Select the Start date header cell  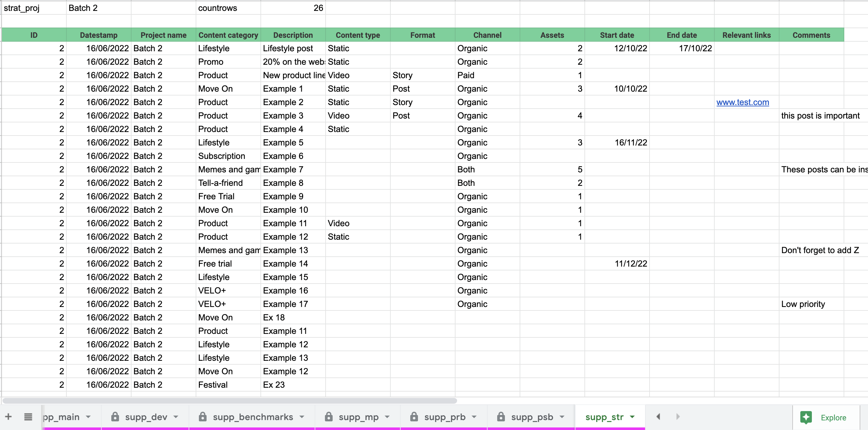[617, 35]
